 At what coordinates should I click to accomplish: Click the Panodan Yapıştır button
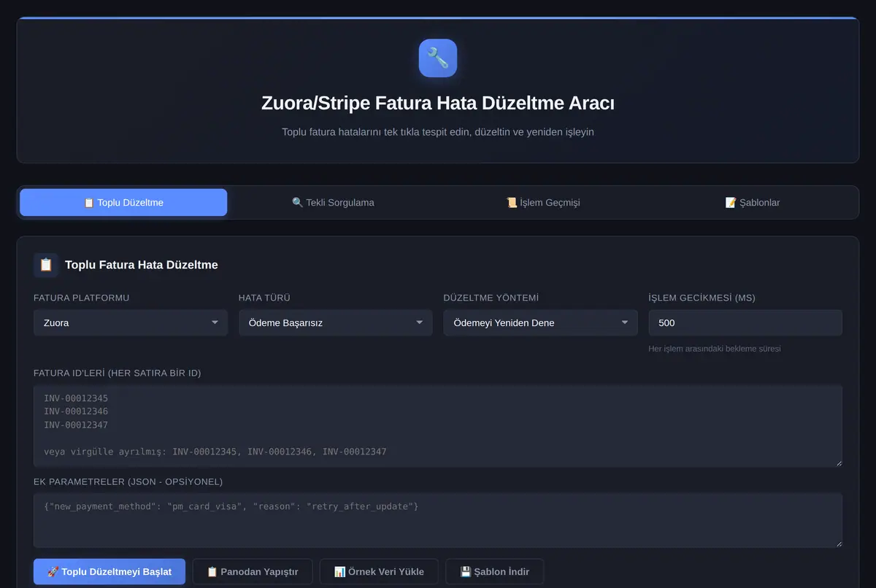click(x=253, y=571)
